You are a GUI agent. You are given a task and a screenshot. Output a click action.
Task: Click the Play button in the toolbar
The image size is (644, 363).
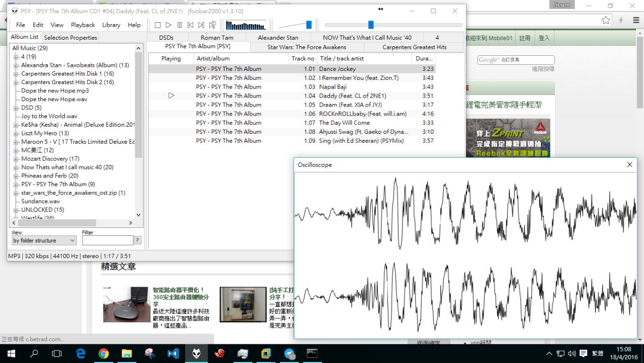tap(169, 25)
